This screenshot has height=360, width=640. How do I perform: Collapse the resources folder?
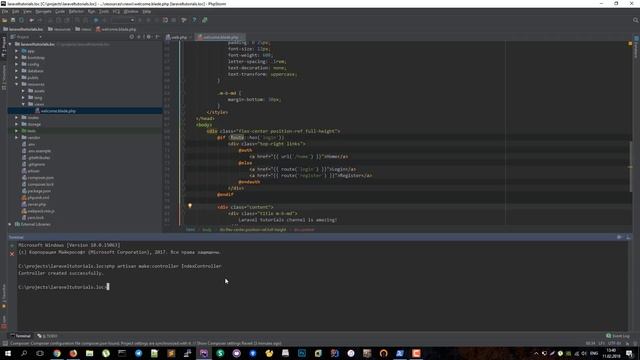[x=17, y=84]
